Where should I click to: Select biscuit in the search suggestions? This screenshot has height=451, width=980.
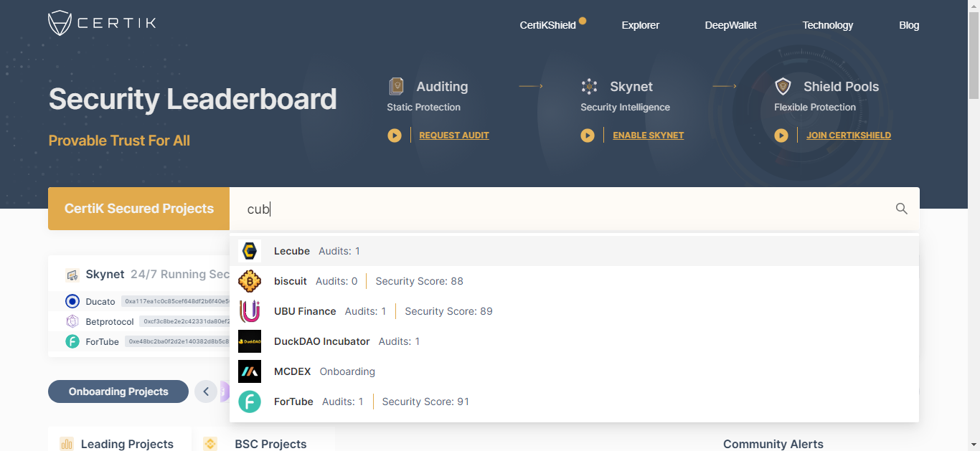click(574, 281)
